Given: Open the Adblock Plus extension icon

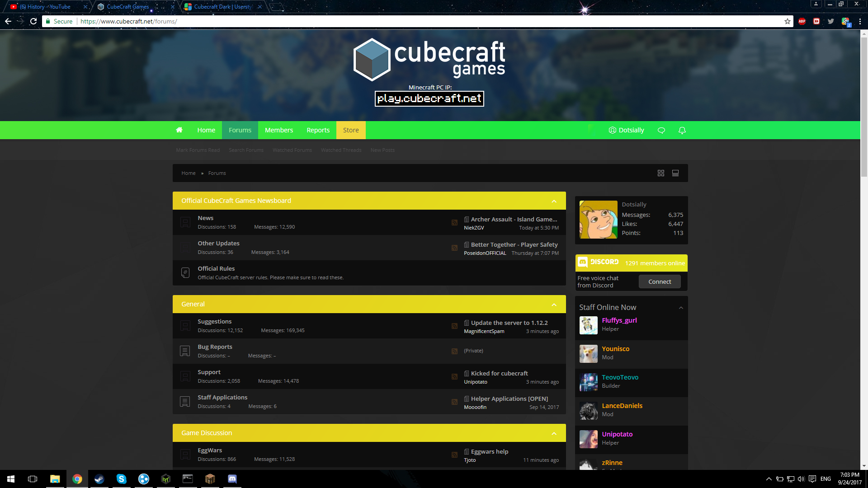Looking at the screenshot, I should click(802, 21).
